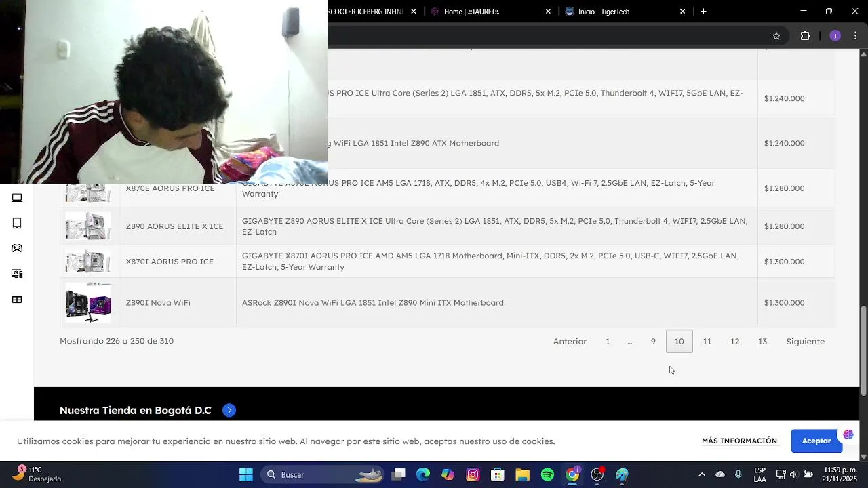Open Instagram from the taskbar
Image resolution: width=868 pixels, height=488 pixels.
pos(473,474)
